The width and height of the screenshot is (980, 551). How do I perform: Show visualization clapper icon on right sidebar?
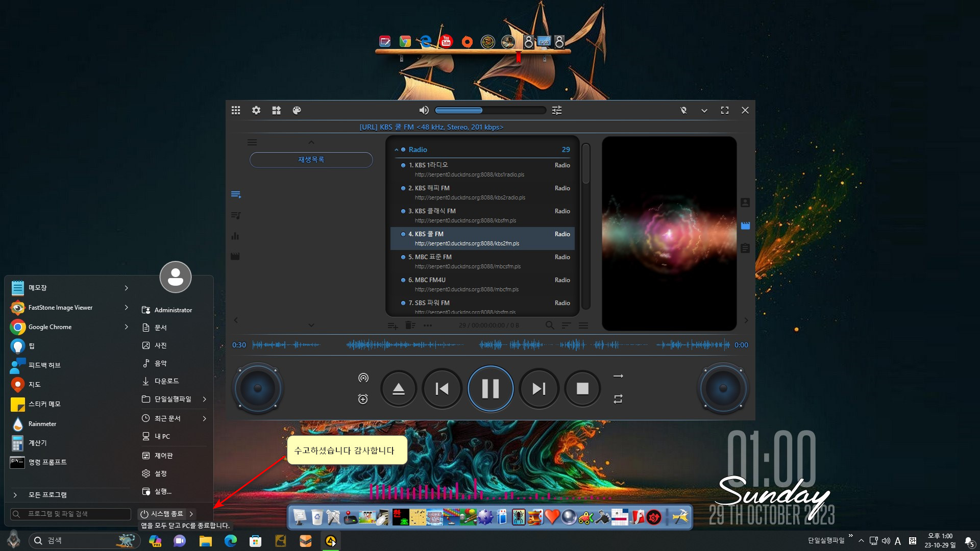pyautogui.click(x=745, y=226)
